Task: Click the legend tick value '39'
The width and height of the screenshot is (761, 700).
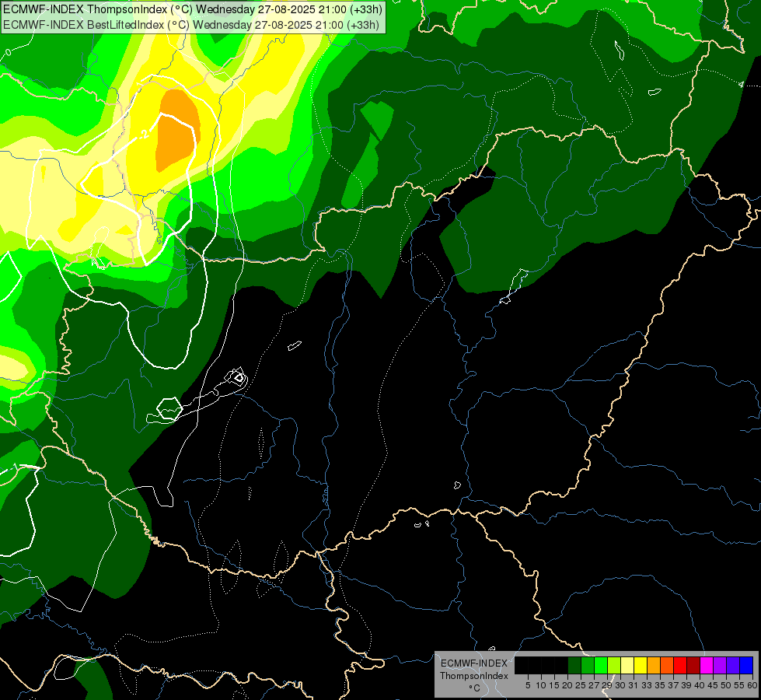Action: pos(686,685)
